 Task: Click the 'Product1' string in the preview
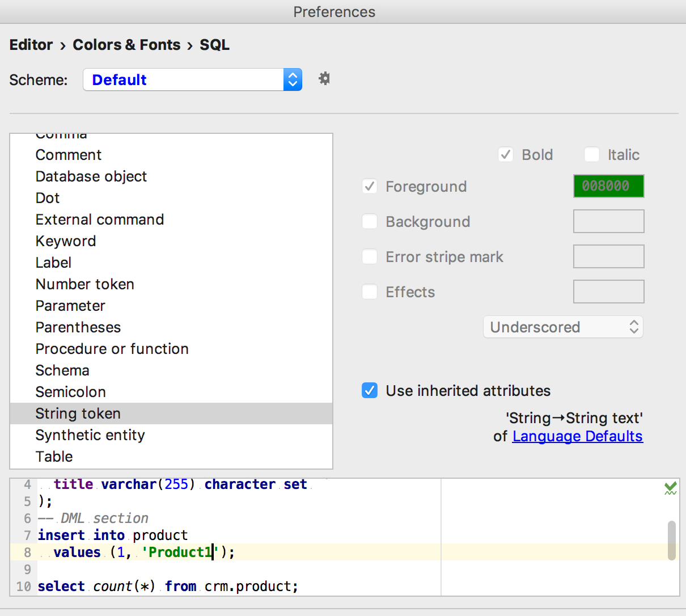(180, 552)
